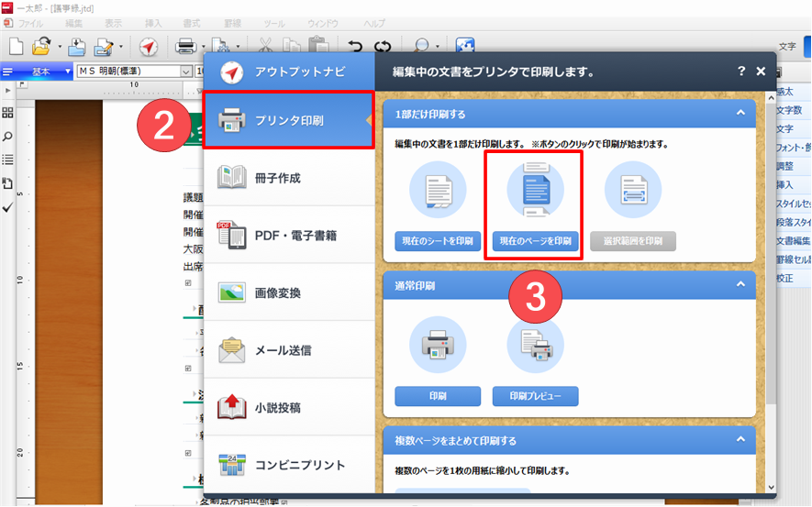Click the save-as pencil document icon

pyautogui.click(x=104, y=47)
